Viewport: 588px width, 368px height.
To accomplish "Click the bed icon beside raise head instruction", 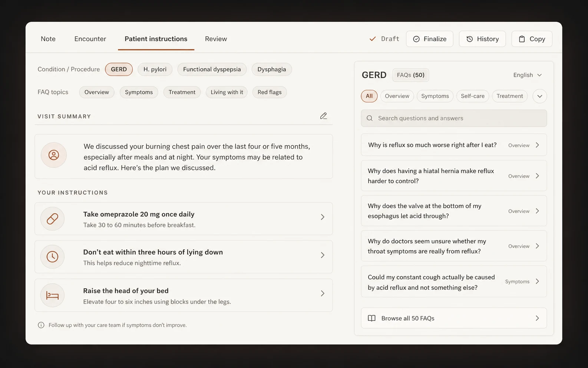I will point(52,295).
